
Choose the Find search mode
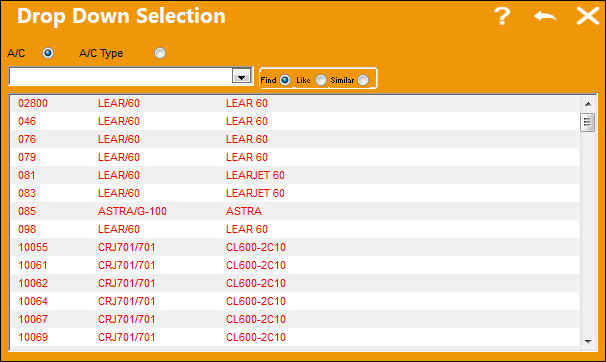point(285,80)
